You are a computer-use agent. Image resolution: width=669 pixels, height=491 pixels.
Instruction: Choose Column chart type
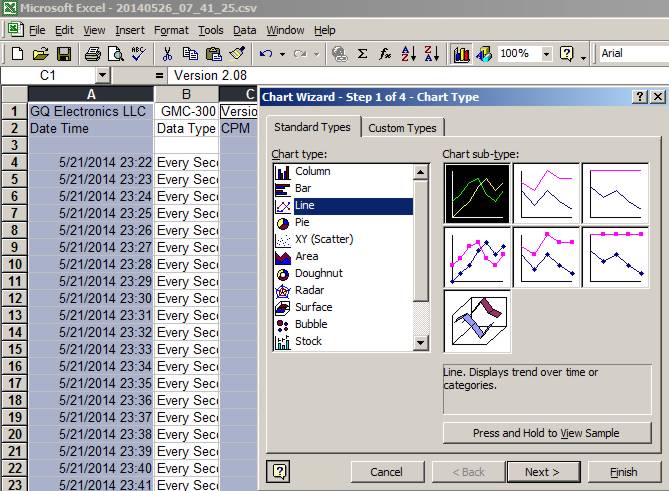coord(344,171)
